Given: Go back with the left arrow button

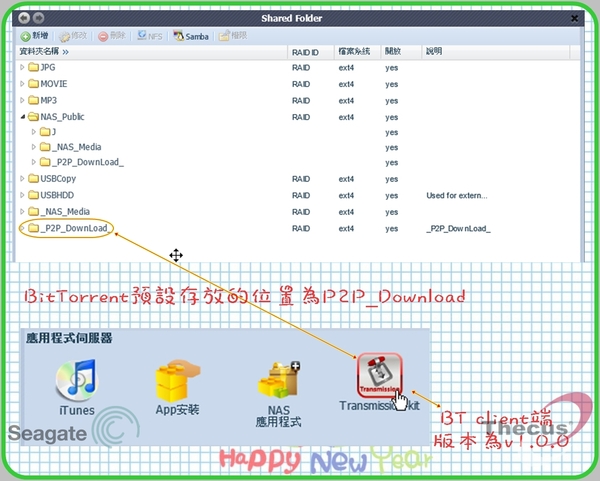Looking at the screenshot, I should (x=24, y=18).
